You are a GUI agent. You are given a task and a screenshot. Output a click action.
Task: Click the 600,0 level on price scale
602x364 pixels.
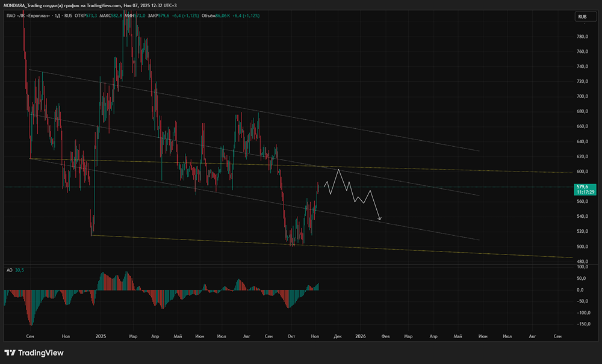[x=583, y=171]
